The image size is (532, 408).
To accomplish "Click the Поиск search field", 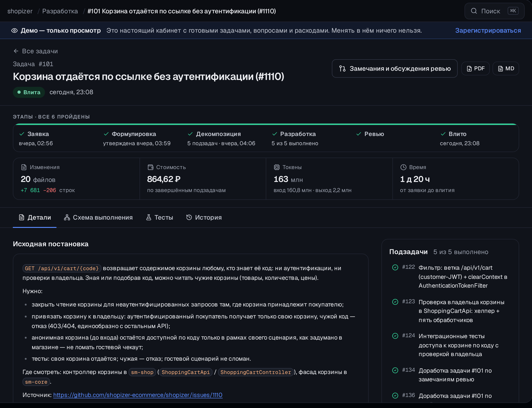I will [494, 11].
